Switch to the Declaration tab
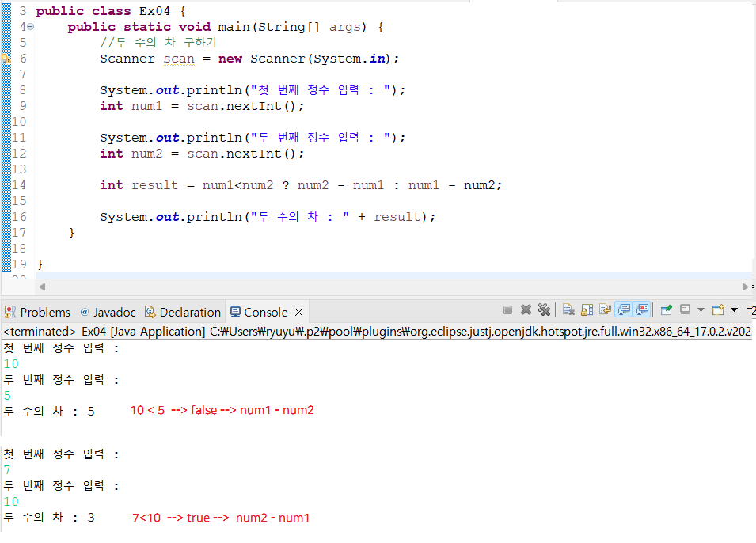756x543 pixels. point(183,313)
